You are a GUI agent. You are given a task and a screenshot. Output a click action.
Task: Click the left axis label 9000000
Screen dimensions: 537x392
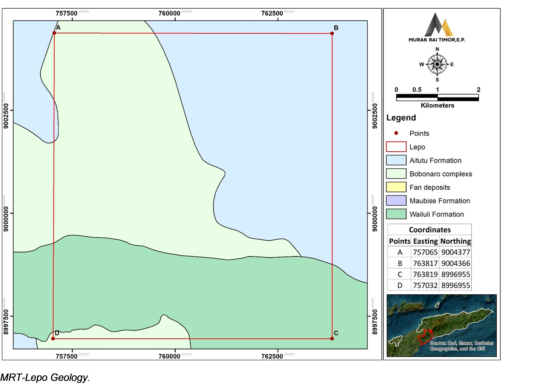click(6, 219)
